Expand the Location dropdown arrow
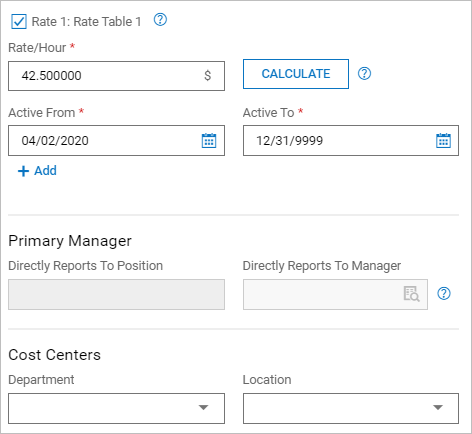 point(438,407)
